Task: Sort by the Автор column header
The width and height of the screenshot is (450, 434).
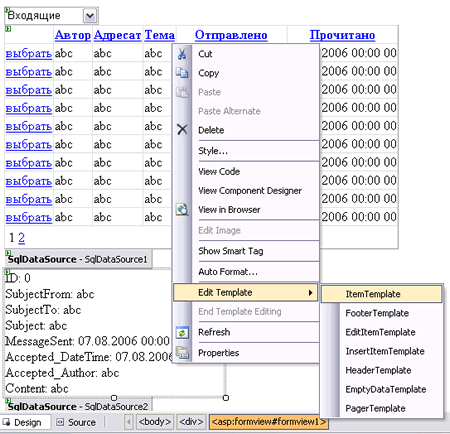Action: point(73,35)
